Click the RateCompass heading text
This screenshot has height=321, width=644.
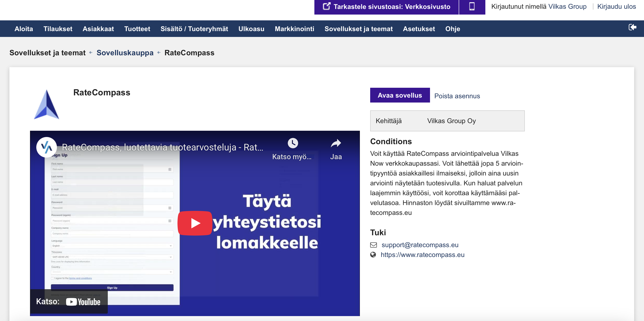pyautogui.click(x=102, y=92)
